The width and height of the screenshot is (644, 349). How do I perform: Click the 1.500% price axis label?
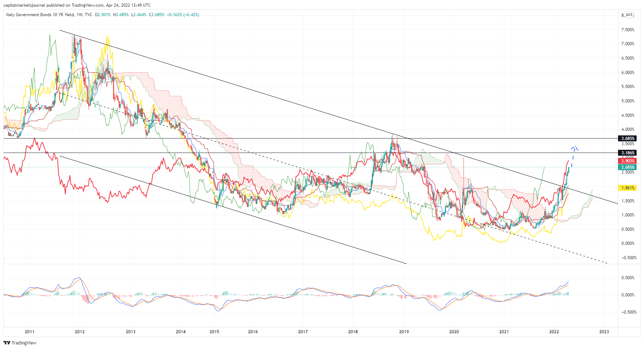[x=628, y=201]
